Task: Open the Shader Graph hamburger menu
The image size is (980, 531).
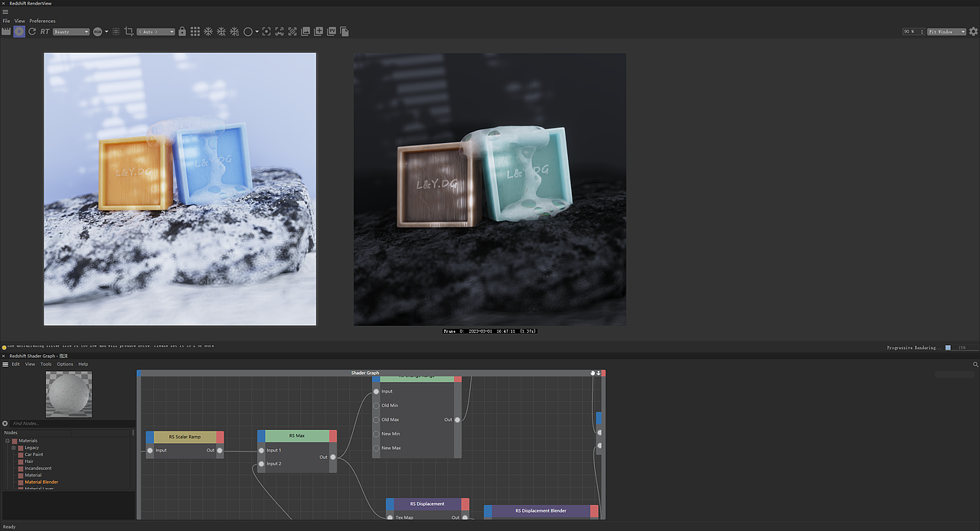Action: 5,364
